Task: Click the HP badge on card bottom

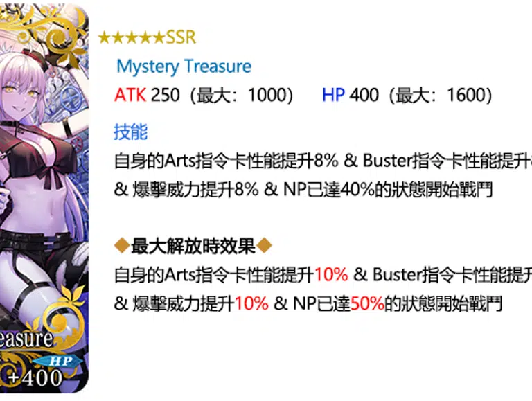Action: [60, 361]
